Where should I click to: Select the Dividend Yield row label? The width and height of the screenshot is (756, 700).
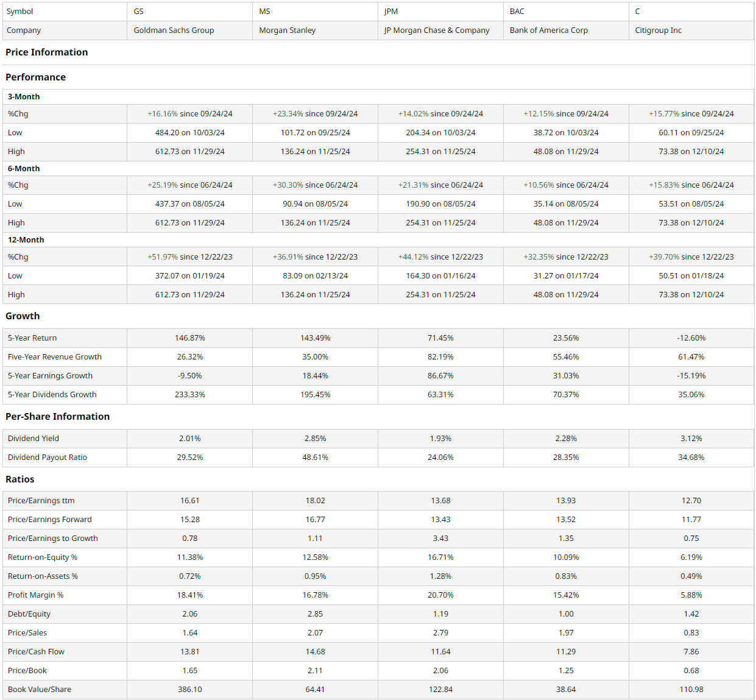pyautogui.click(x=34, y=439)
